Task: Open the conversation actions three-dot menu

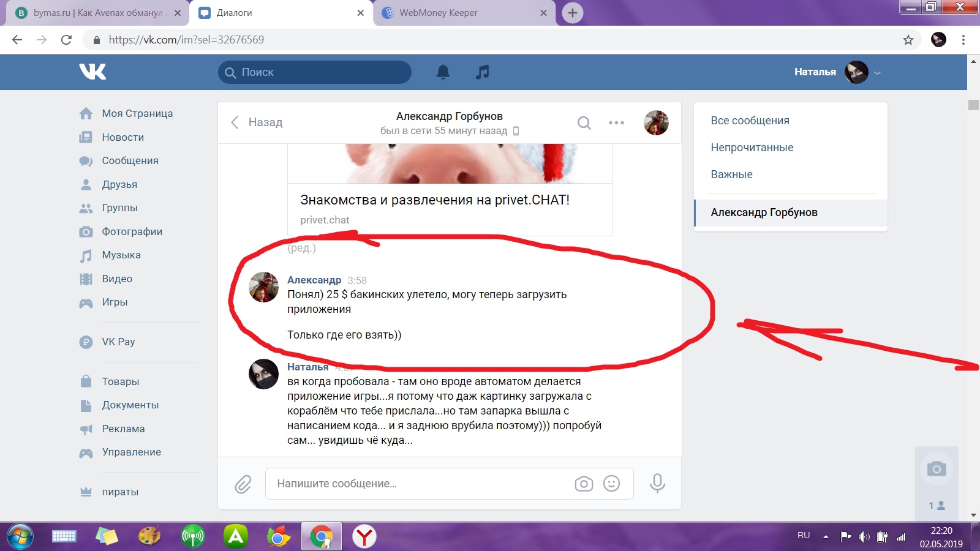Action: 616,123
